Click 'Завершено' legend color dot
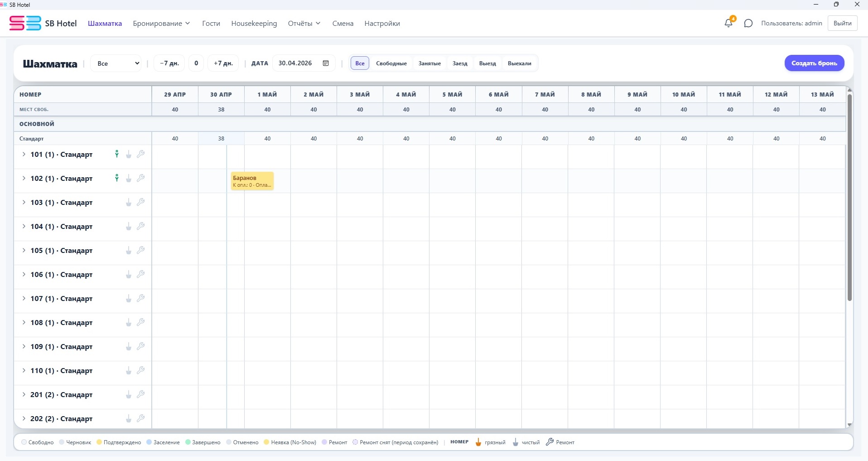This screenshot has width=868, height=461. click(x=188, y=442)
